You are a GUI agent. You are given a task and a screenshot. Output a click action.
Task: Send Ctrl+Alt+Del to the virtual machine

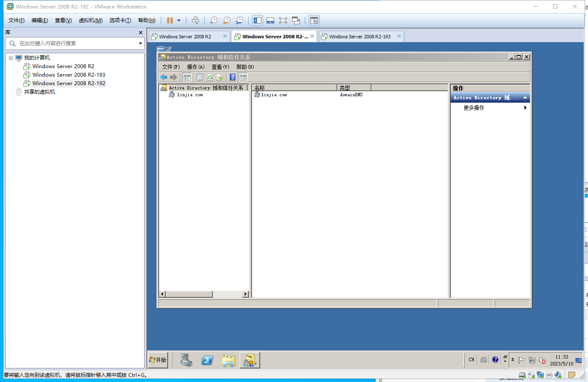tap(195, 20)
